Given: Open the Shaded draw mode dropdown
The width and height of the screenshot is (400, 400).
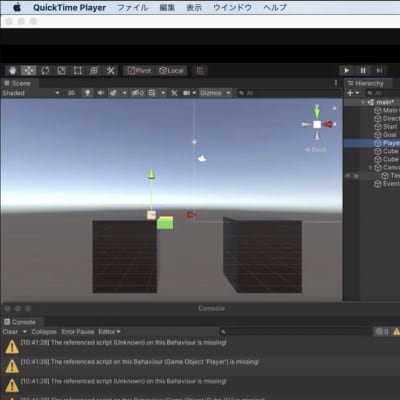Looking at the screenshot, I should coord(31,93).
